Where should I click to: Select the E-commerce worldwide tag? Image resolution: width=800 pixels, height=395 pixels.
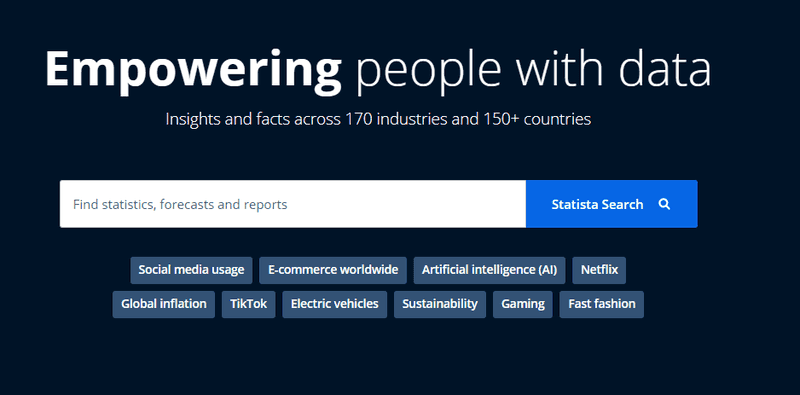pyautogui.click(x=333, y=270)
